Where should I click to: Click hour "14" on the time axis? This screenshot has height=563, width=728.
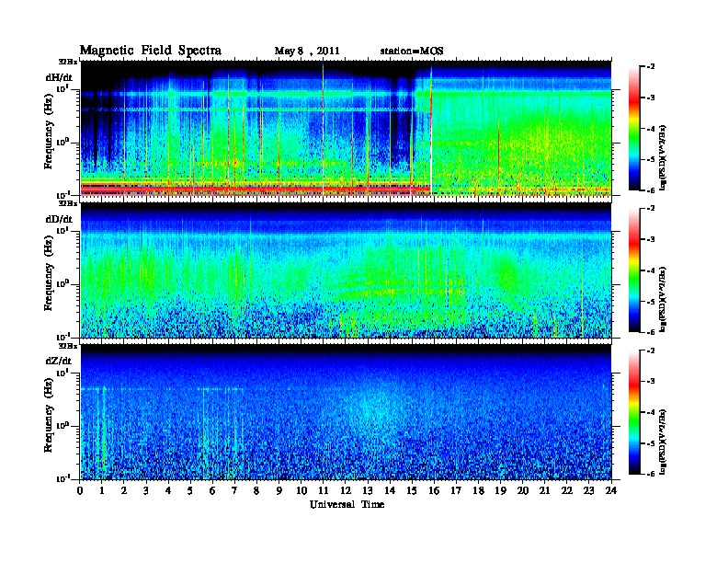[390, 491]
